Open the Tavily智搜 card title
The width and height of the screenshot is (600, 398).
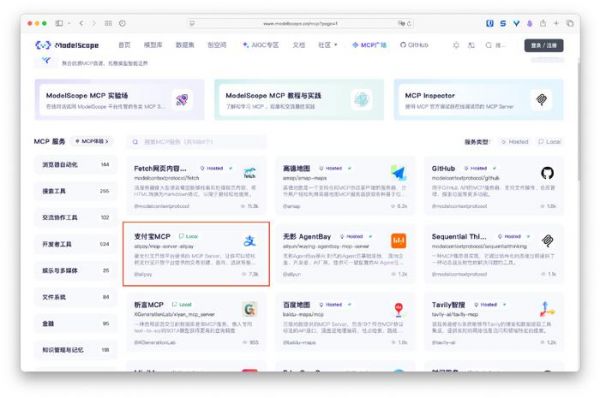tap(448, 305)
